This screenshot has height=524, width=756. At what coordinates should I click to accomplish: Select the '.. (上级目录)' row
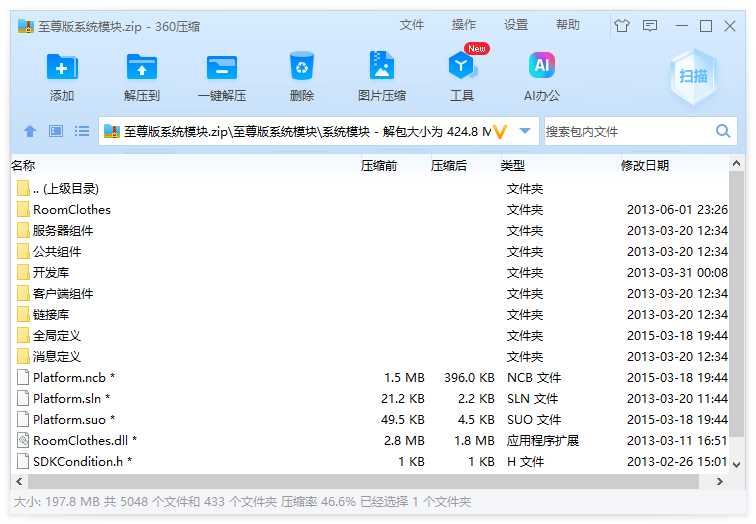point(370,188)
